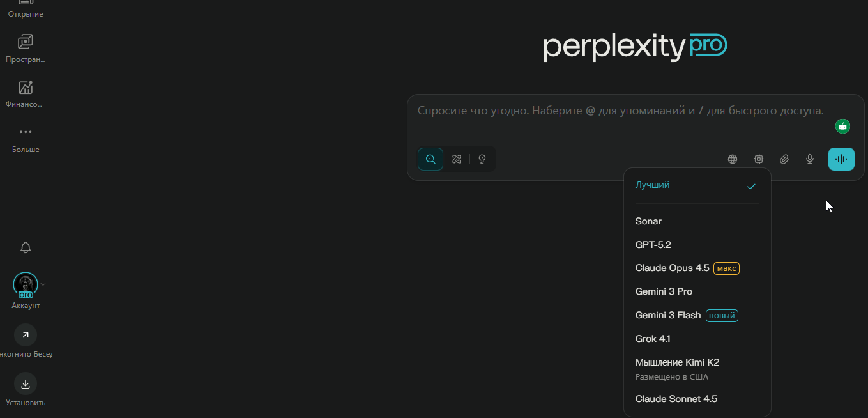Toggle the Research mode button
The image size is (868, 418).
click(457, 159)
